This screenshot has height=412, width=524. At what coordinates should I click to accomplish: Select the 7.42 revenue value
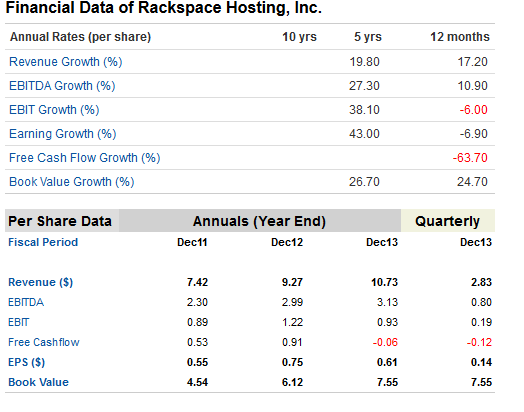(x=197, y=282)
